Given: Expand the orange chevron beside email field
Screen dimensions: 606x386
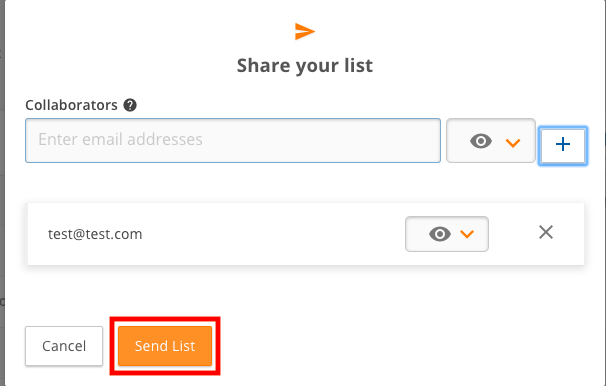Looking at the screenshot, I should 513,143.
